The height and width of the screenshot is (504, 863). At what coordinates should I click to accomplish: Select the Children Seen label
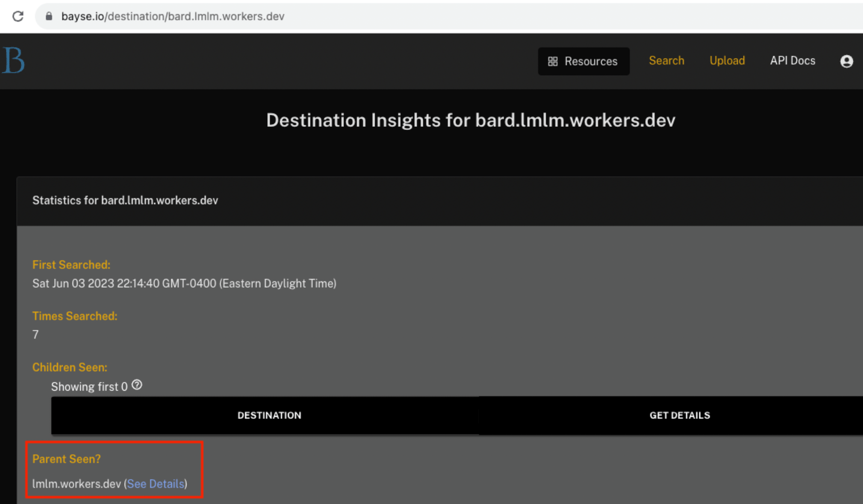[70, 367]
